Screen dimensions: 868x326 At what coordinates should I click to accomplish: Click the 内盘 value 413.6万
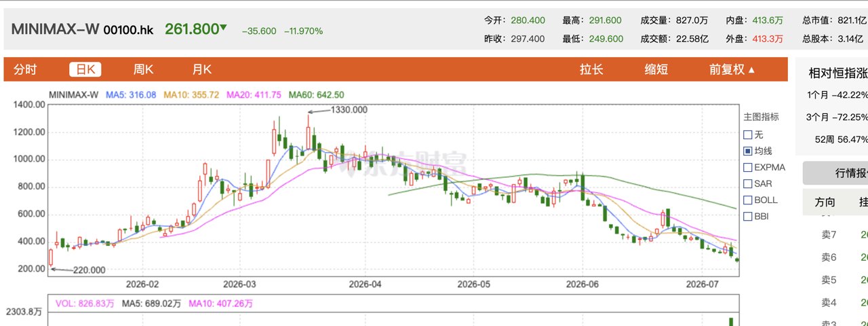[x=768, y=20]
